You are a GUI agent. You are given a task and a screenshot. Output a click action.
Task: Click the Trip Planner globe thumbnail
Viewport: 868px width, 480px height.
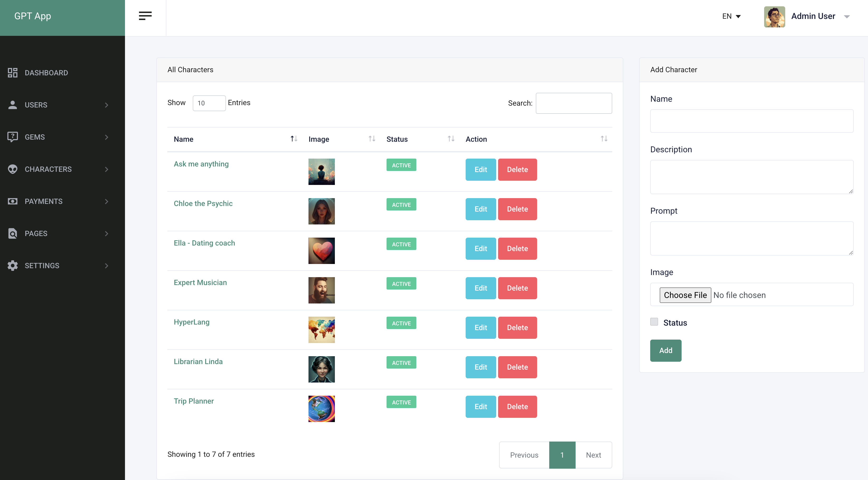[321, 409]
